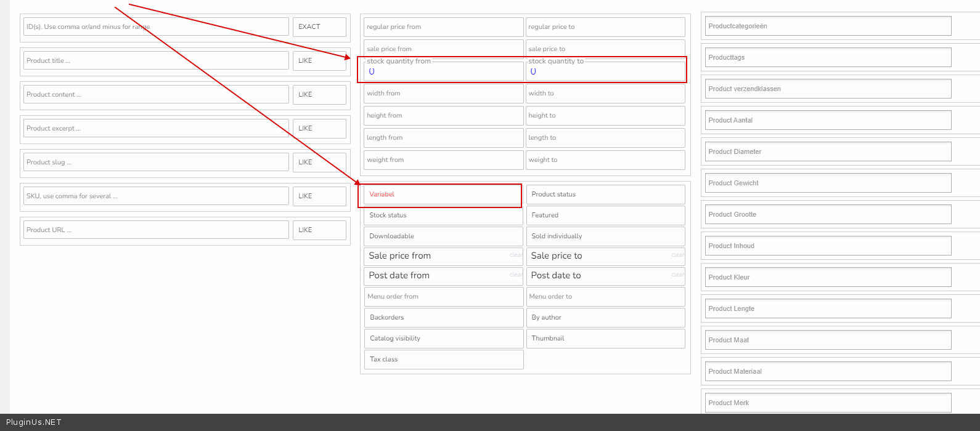The width and height of the screenshot is (980, 431).
Task: Expand the Stock status dropdown
Action: (x=443, y=216)
